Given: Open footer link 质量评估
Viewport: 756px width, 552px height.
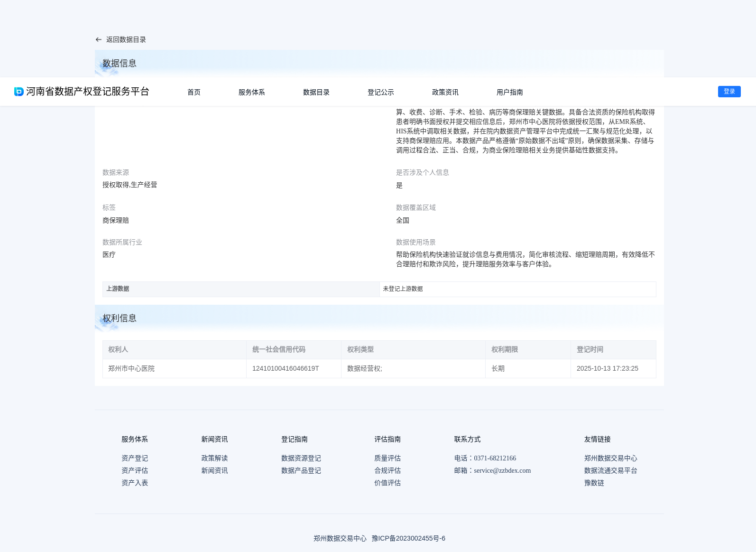Looking at the screenshot, I should [387, 458].
